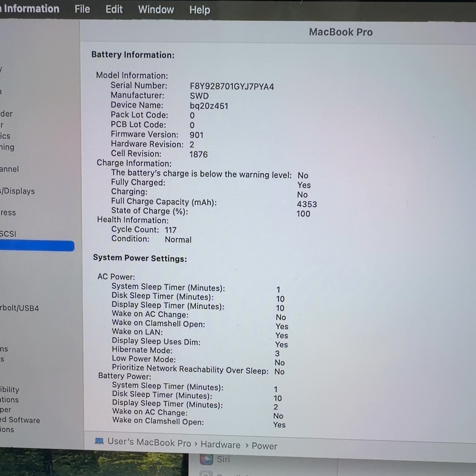Click AC Power Disk Sleep Timer value 10
Screen dimensions: 476x476
(x=280, y=299)
